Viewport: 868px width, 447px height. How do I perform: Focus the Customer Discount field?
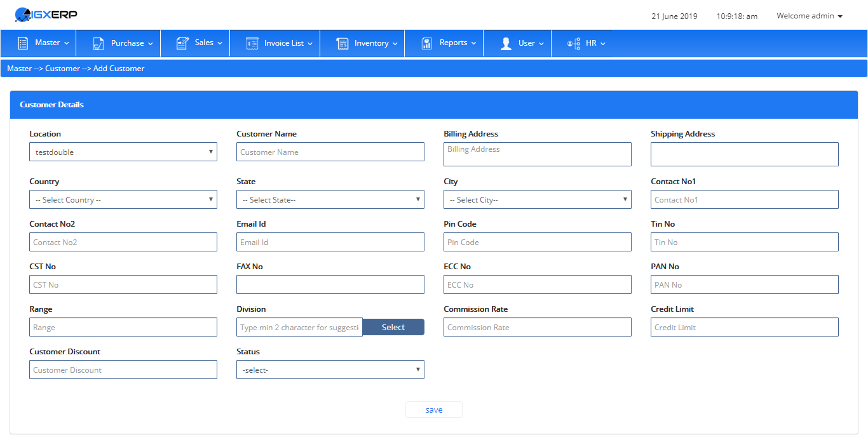pyautogui.click(x=123, y=370)
